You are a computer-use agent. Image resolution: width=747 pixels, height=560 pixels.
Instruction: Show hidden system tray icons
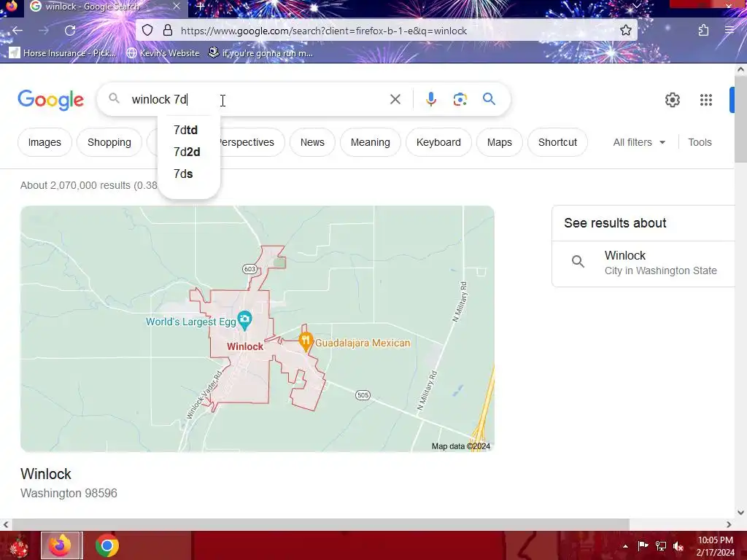click(625, 545)
